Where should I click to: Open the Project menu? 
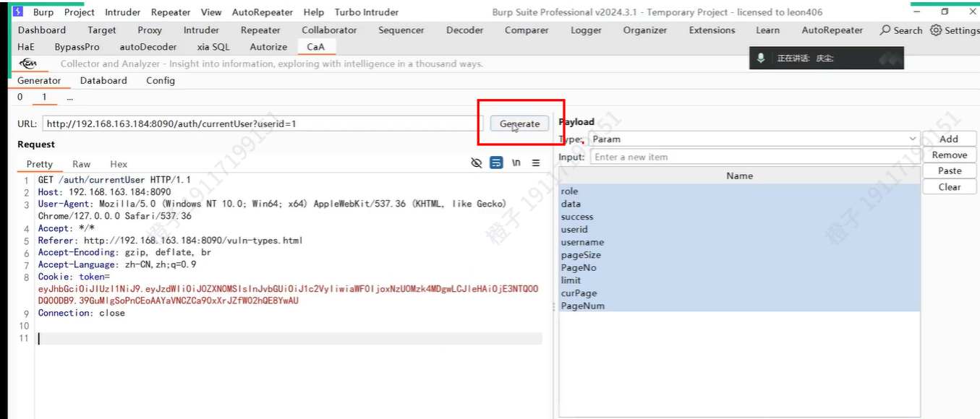pyautogui.click(x=80, y=12)
